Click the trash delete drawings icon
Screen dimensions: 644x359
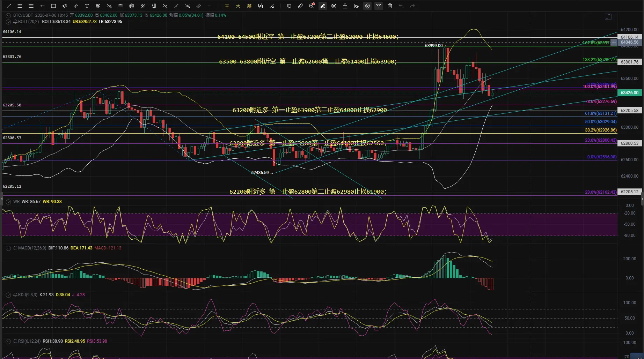390,6
